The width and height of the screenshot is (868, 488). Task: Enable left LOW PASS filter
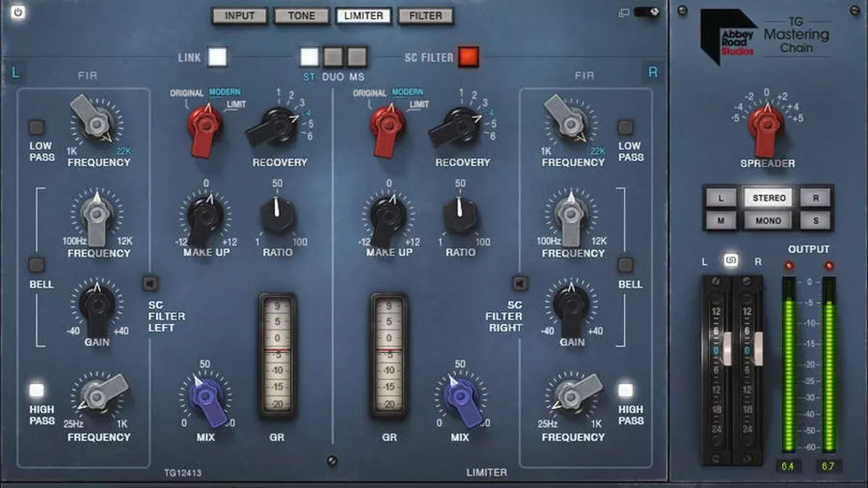point(36,128)
